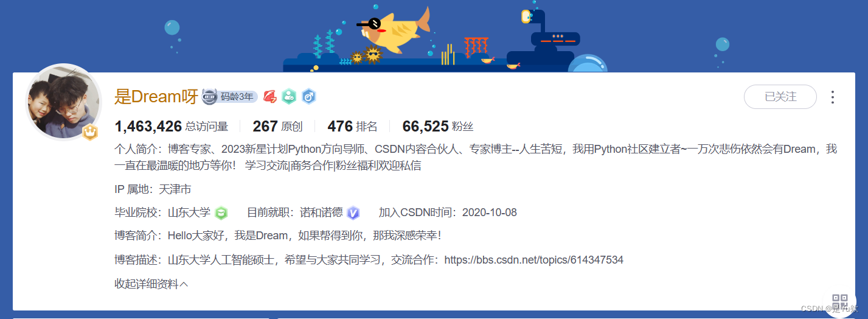This screenshot has height=319, width=868.
Task: Select the 个人简介 description text
Action: pyautogui.click(x=476, y=157)
